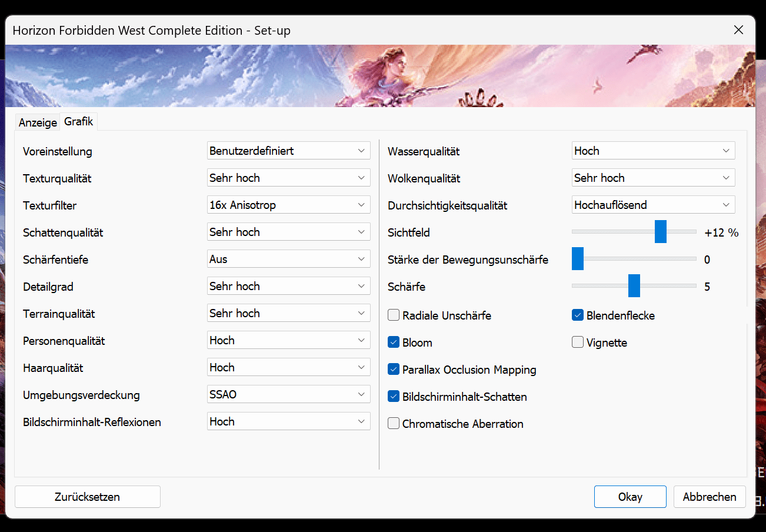The image size is (766, 532).
Task: Open the Terrainqualität dropdown
Action: tap(288, 313)
